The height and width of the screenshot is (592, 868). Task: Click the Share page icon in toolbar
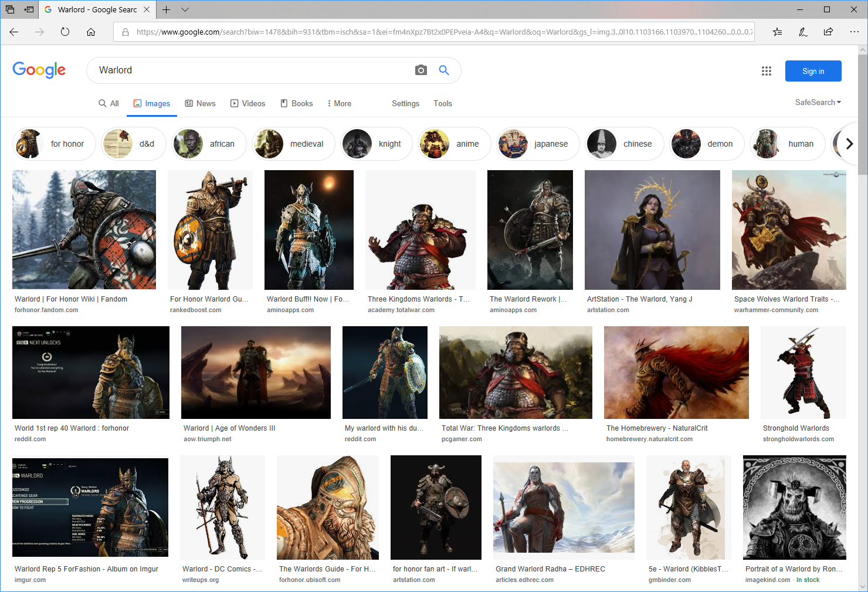click(x=828, y=32)
